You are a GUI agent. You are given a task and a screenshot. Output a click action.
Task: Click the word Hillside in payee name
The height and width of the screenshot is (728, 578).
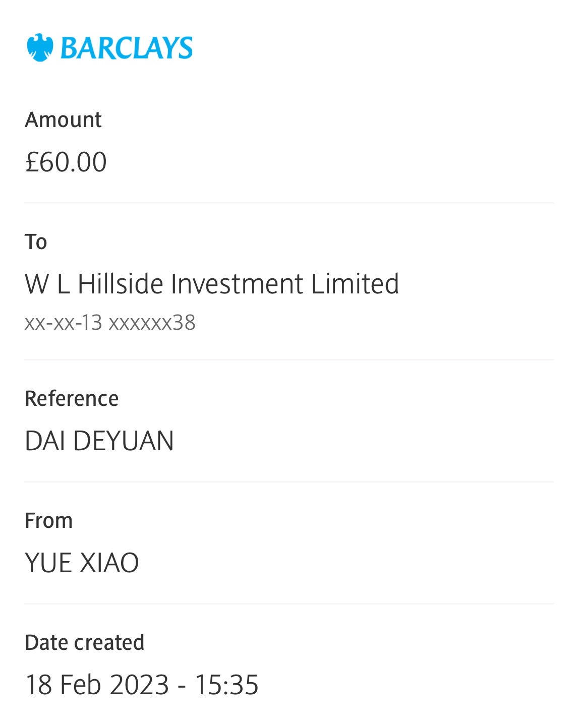[x=120, y=284]
